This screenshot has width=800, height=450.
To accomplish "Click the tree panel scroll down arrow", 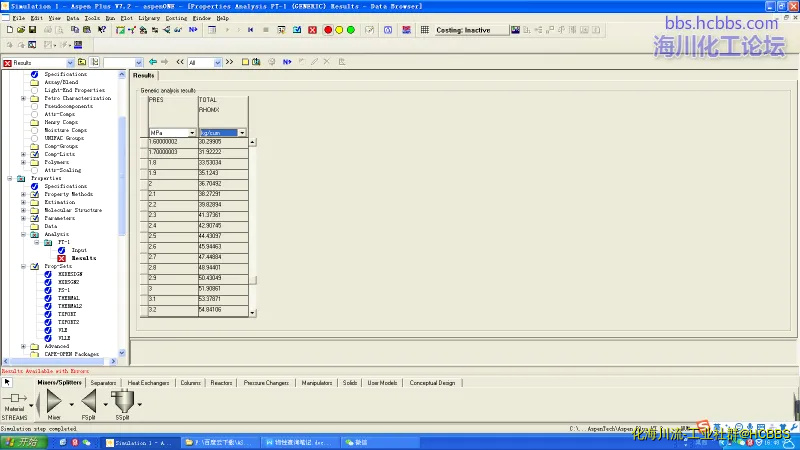I will pyautogui.click(x=122, y=353).
